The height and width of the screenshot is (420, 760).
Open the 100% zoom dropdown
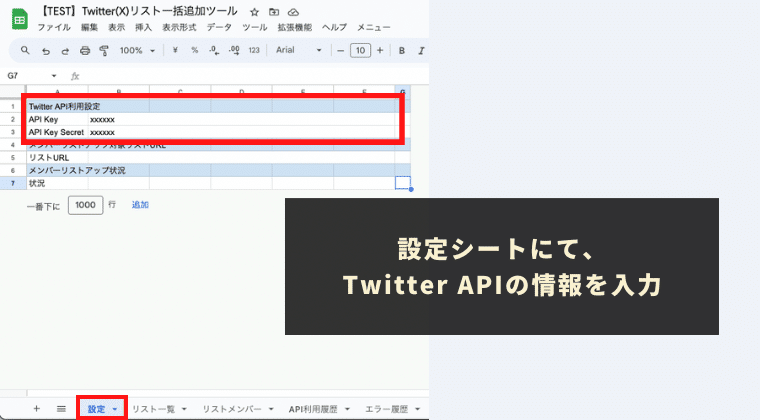(137, 50)
